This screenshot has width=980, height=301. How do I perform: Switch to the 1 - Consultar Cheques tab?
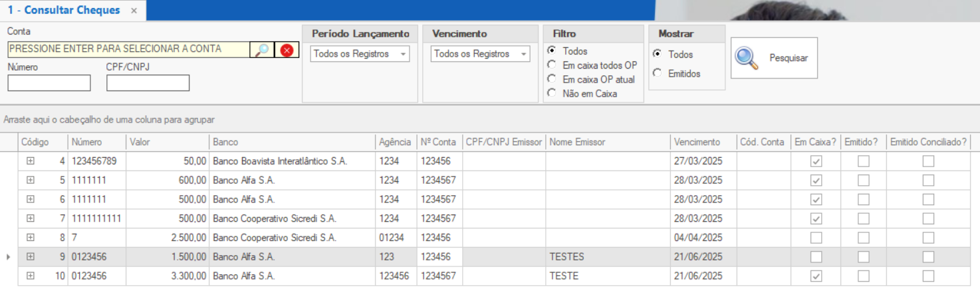[x=64, y=10]
